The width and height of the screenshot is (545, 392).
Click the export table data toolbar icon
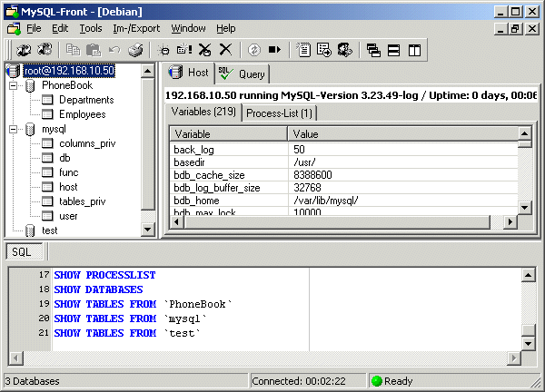324,50
